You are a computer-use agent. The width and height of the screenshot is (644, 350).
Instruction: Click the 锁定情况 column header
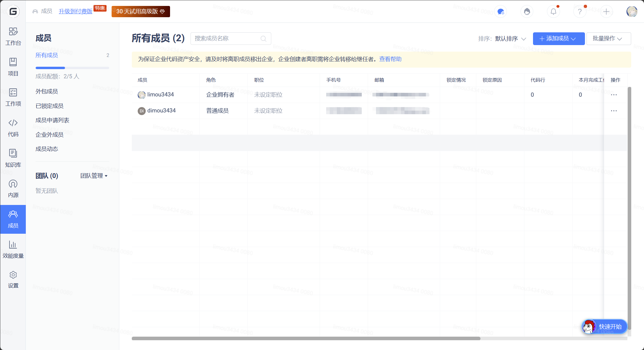coord(456,80)
